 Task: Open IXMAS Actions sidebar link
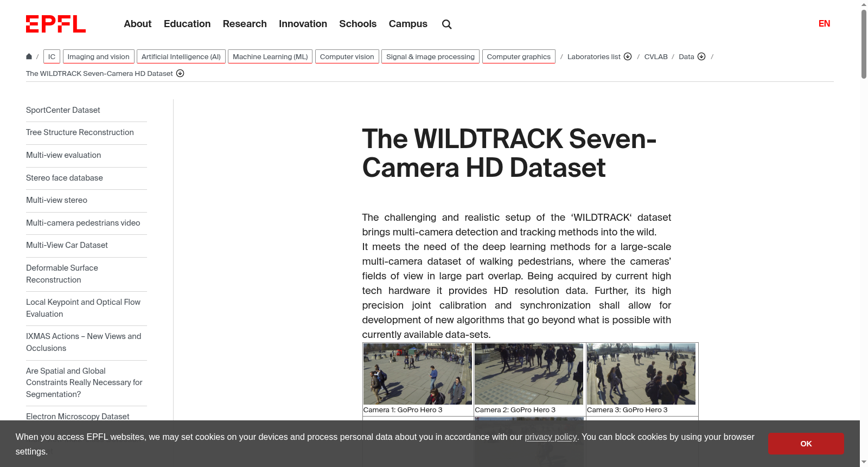click(x=84, y=342)
